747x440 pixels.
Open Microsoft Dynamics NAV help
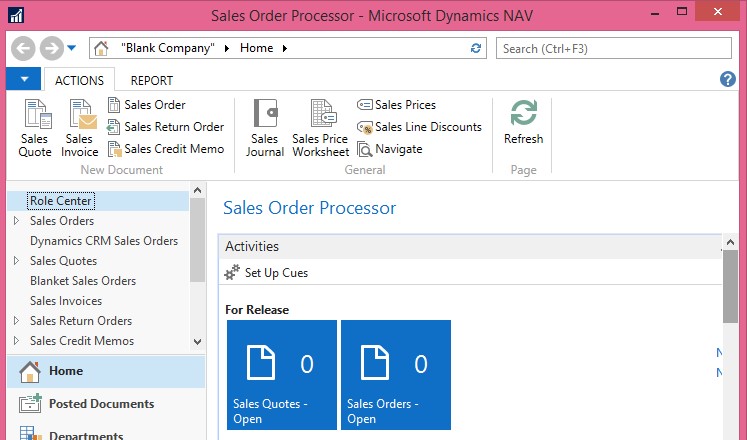pyautogui.click(x=728, y=79)
